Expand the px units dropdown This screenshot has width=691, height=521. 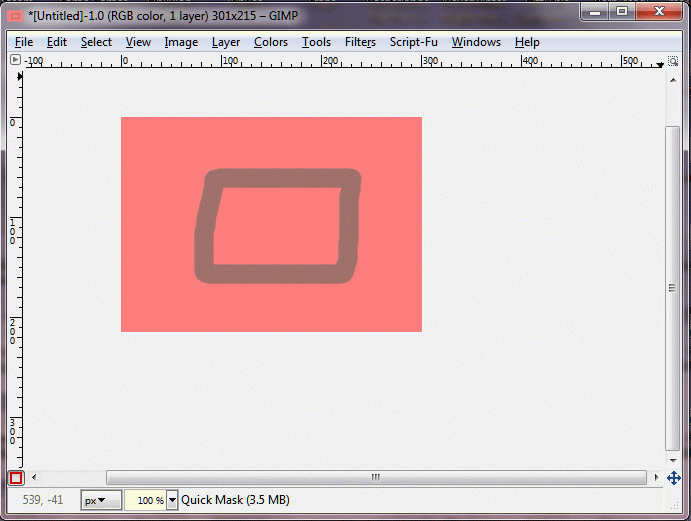(101, 500)
